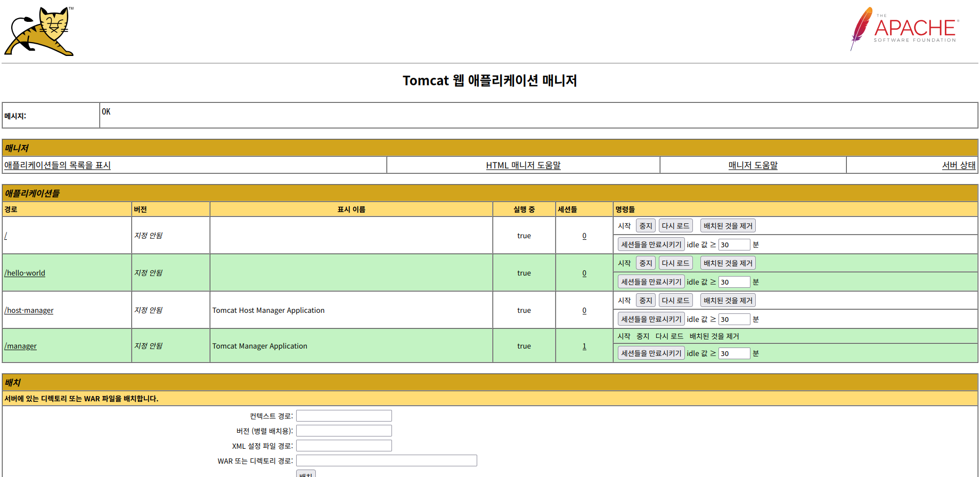
Task: Click the 메시지: label
Action: 15,116
